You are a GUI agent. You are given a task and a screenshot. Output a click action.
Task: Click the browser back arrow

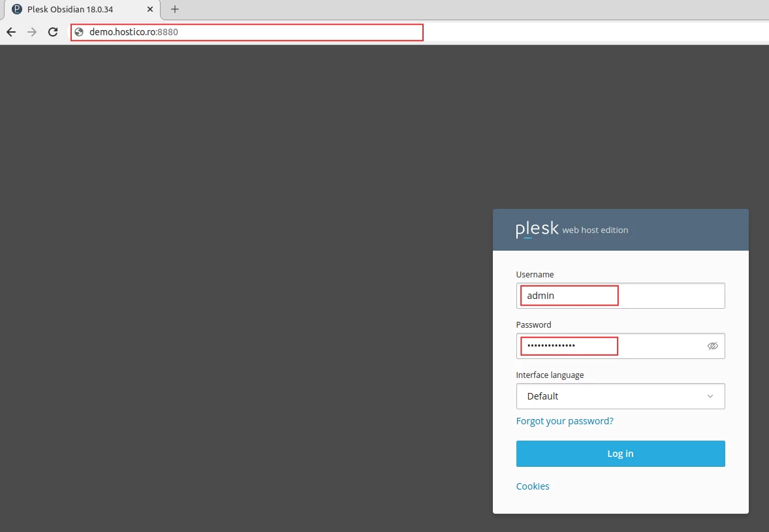(x=10, y=31)
